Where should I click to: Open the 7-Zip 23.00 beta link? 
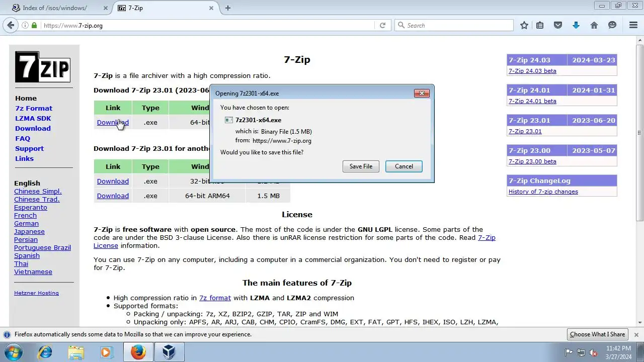tap(532, 161)
